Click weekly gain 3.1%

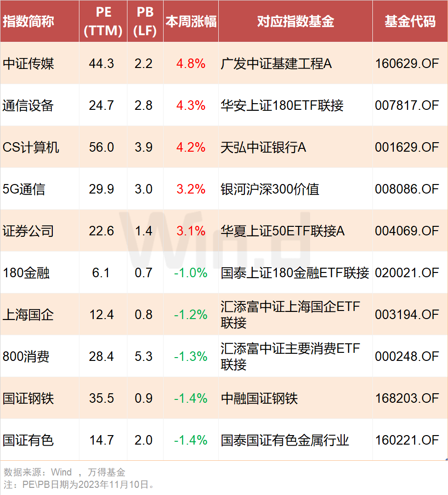(191, 231)
